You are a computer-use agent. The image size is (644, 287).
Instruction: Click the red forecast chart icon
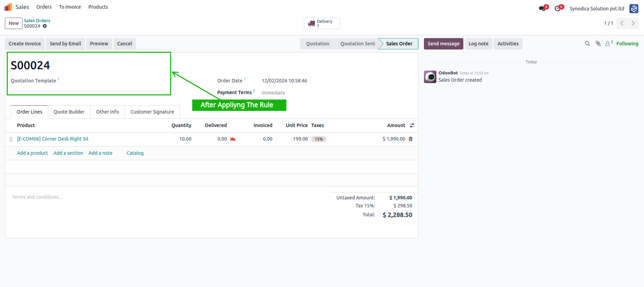[x=233, y=139]
